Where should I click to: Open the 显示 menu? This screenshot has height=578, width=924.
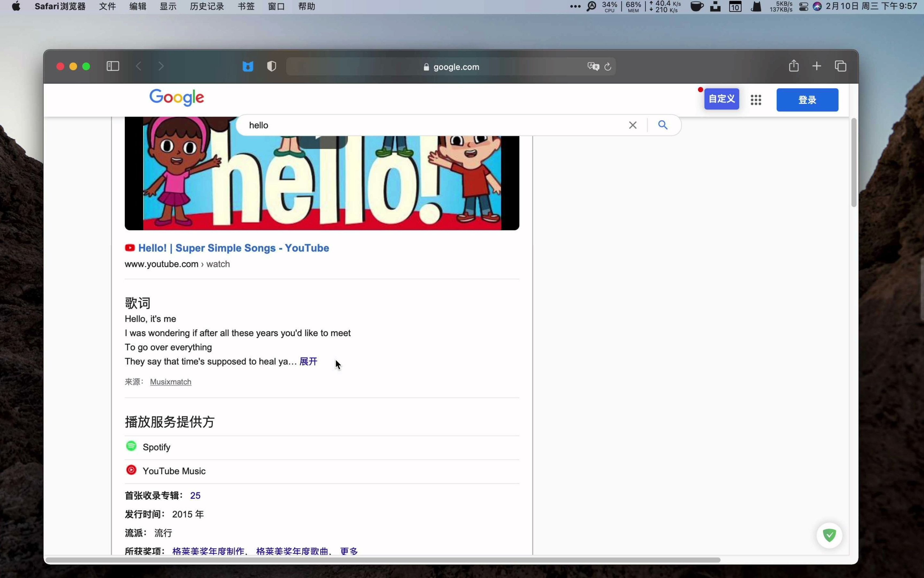[168, 6]
